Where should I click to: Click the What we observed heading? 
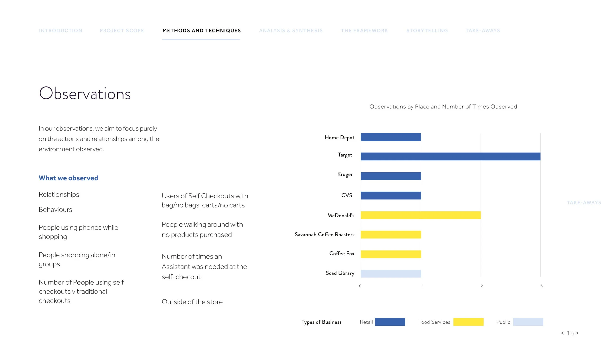pyautogui.click(x=69, y=178)
